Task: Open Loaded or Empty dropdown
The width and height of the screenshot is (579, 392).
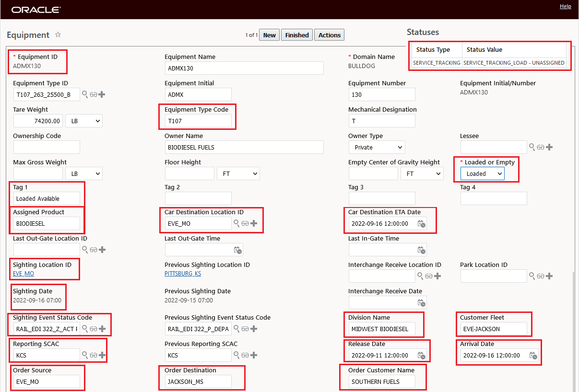Action: (483, 173)
